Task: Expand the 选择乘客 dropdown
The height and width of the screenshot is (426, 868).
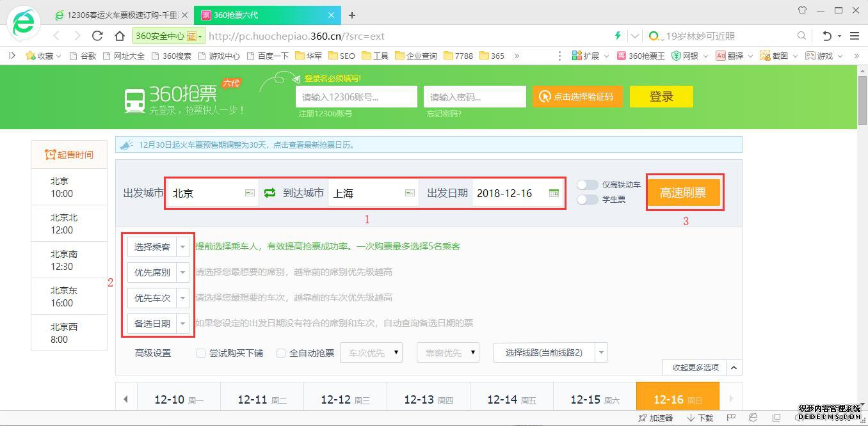Action: coord(182,246)
